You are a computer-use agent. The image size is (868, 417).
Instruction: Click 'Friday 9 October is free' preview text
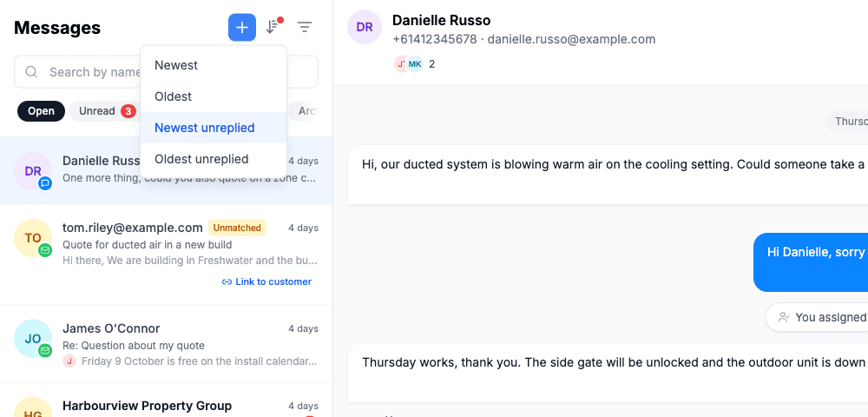click(x=200, y=361)
